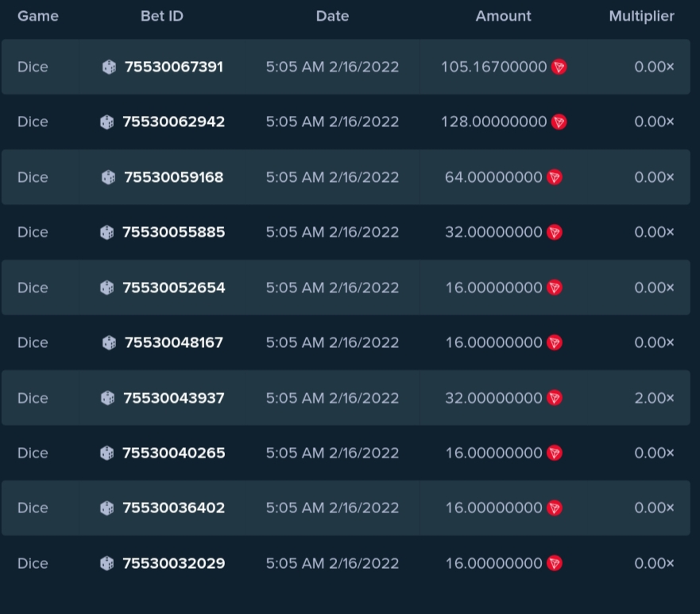Open bet ID 75530043937
Viewport: 700px width, 614px height.
(x=174, y=398)
